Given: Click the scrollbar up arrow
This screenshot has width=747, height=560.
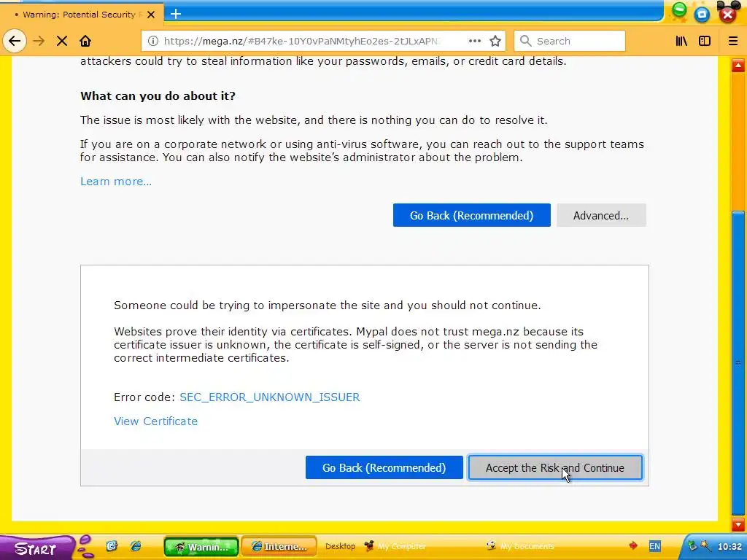Looking at the screenshot, I should click(x=738, y=65).
